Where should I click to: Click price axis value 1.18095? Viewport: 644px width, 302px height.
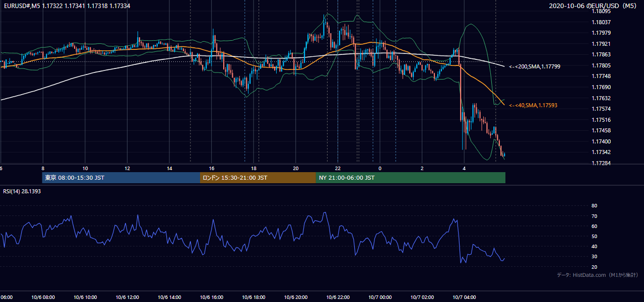coord(601,11)
